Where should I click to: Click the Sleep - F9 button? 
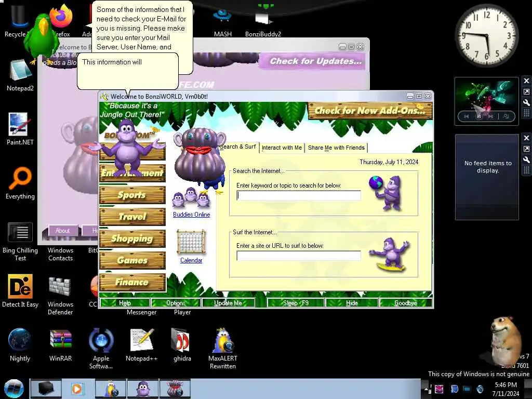click(296, 303)
